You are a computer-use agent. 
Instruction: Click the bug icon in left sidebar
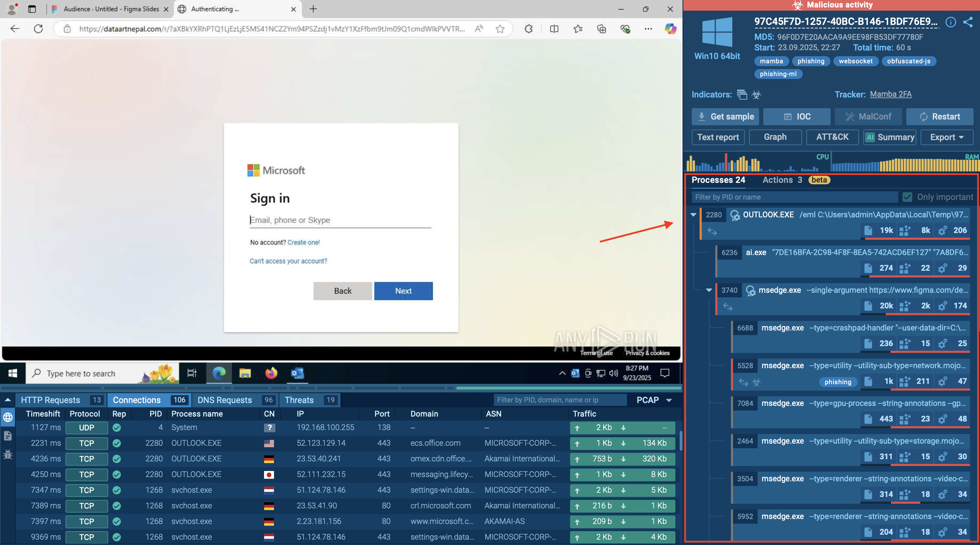point(7,454)
